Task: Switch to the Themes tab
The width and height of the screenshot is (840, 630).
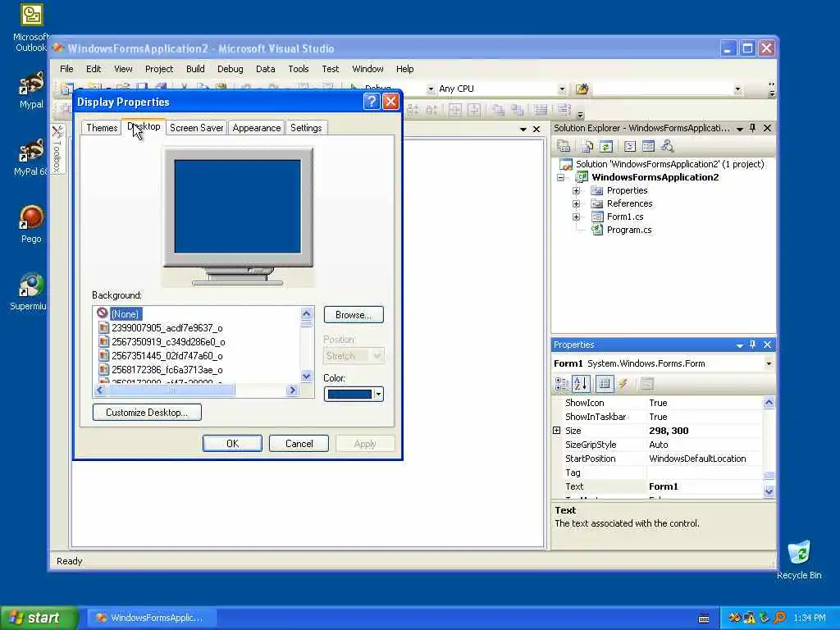Action: [x=102, y=128]
